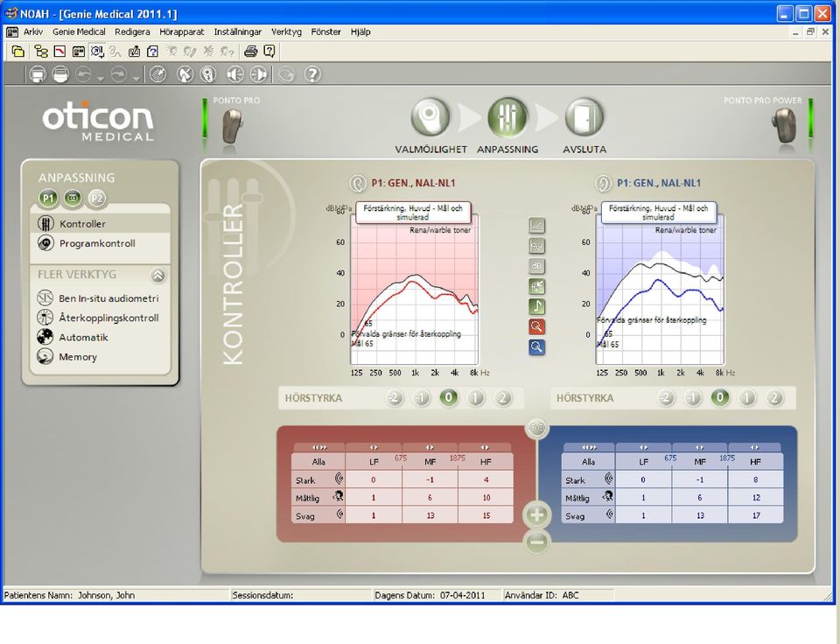Viewport: 840px width, 644px height.
Task: Select red table Måttlig MF cell 6
Action: click(430, 498)
